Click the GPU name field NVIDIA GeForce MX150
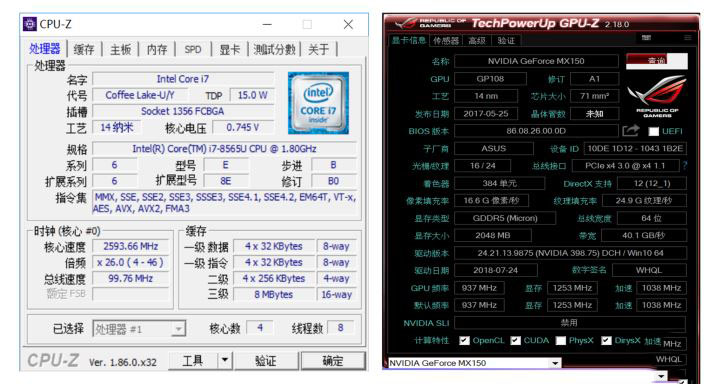This screenshot has width=720, height=384. pyautogui.click(x=536, y=61)
